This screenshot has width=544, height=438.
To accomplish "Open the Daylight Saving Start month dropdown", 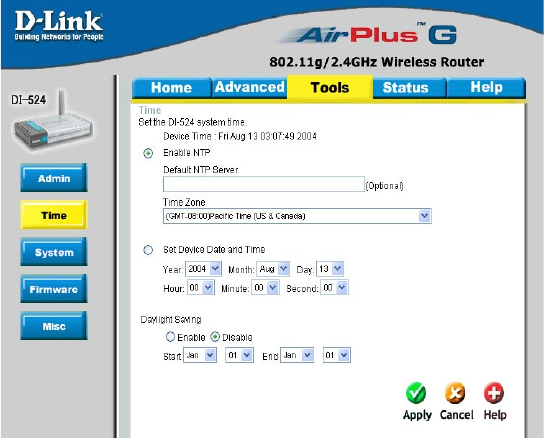I will click(200, 355).
